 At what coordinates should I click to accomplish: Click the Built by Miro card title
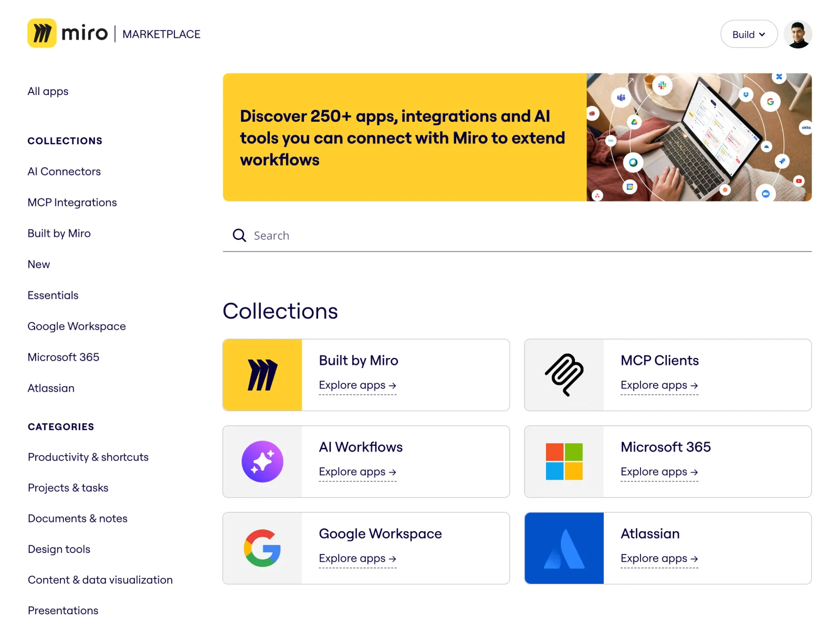(359, 361)
